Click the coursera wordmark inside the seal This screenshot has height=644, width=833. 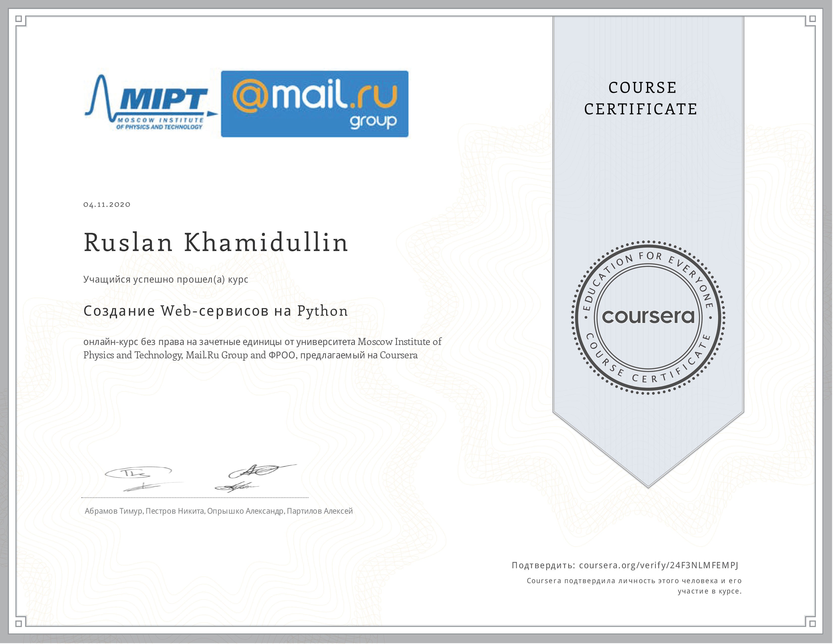point(648,317)
